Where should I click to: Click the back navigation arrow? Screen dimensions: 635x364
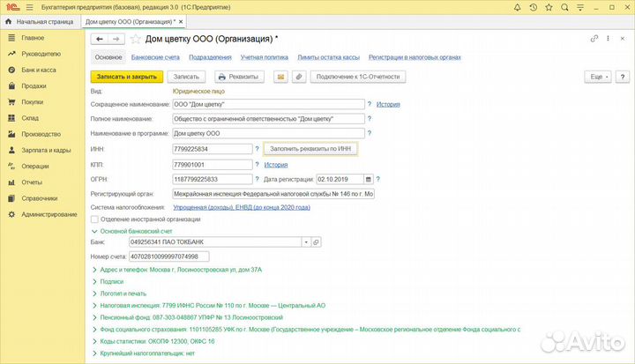[100, 39]
